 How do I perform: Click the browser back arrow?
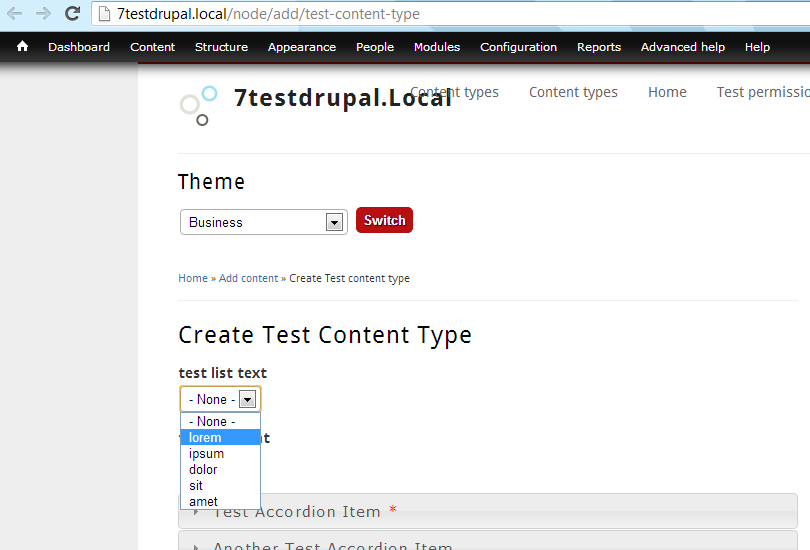point(14,13)
